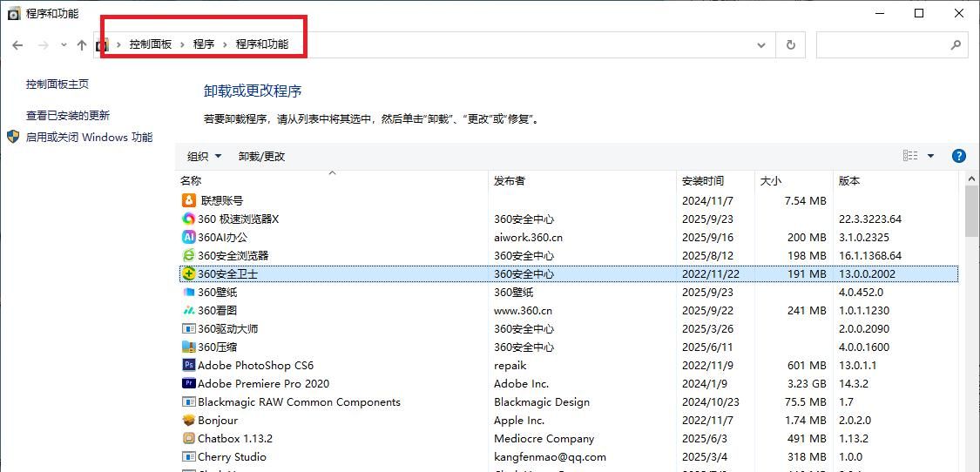Click the shield icon beside Windows 功能
The width and height of the screenshot is (980, 472).
tap(13, 137)
